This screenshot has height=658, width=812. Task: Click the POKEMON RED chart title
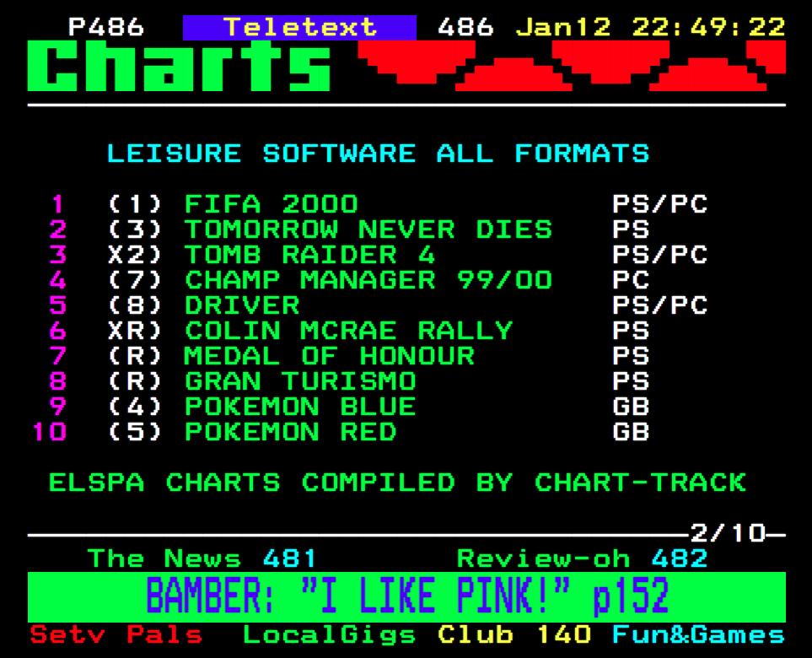[291, 433]
